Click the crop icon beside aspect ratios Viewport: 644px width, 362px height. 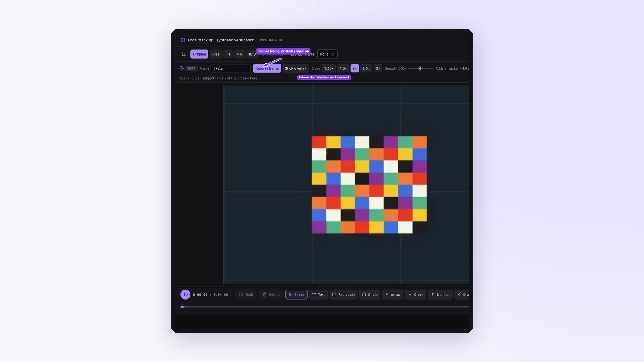(184, 54)
